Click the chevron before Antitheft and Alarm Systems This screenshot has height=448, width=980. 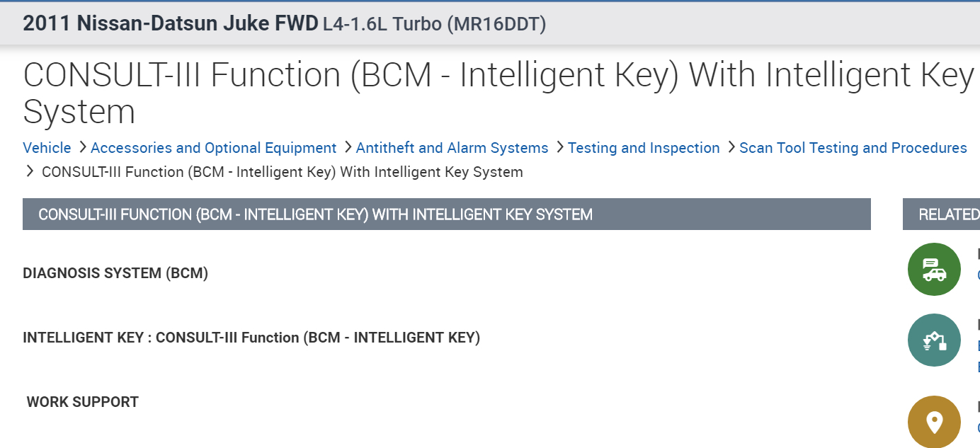tap(348, 147)
